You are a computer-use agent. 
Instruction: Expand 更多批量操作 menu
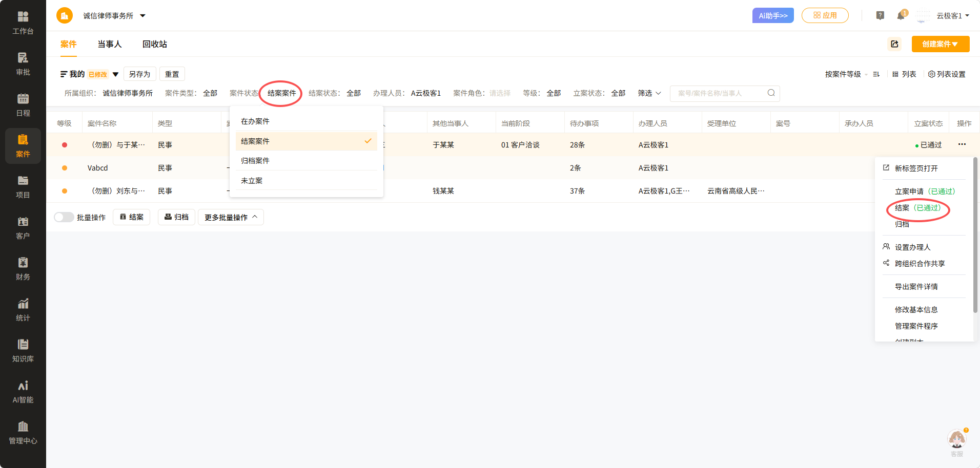(231, 217)
